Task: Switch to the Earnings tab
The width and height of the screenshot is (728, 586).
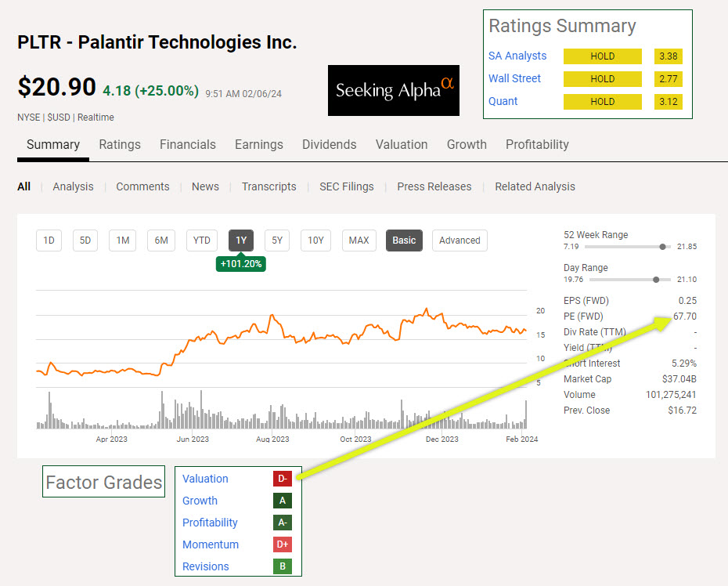Action: [259, 144]
